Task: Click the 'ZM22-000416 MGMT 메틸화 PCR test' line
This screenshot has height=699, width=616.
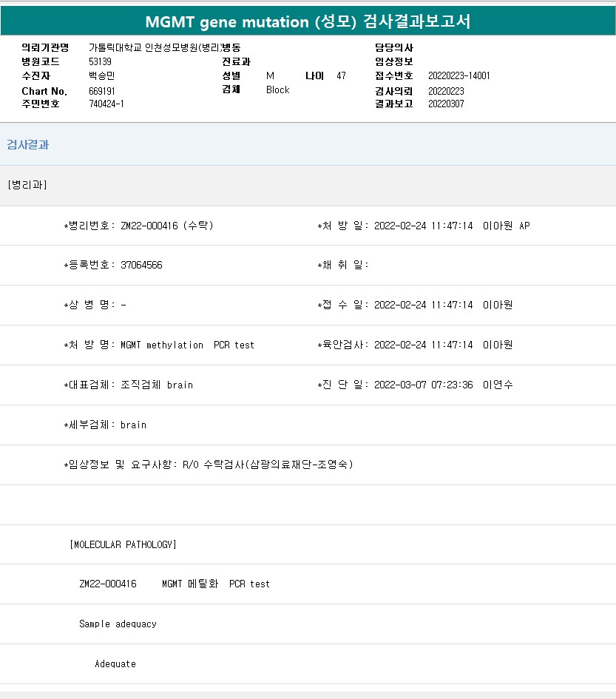Action: tap(175, 584)
